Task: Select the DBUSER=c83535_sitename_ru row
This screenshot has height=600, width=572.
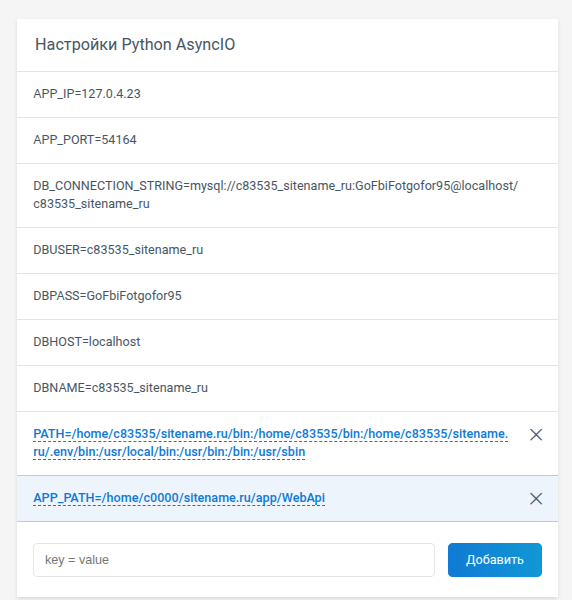Action: point(287,250)
